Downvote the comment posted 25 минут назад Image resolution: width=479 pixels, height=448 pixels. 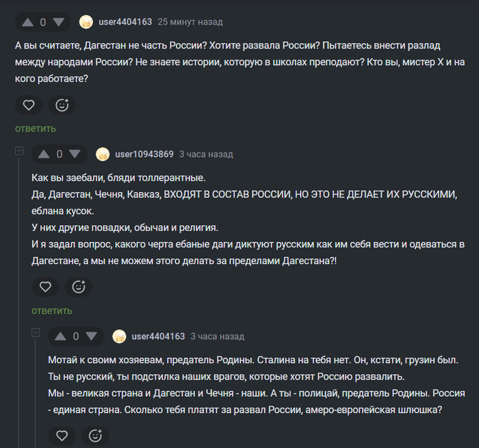[x=58, y=22]
